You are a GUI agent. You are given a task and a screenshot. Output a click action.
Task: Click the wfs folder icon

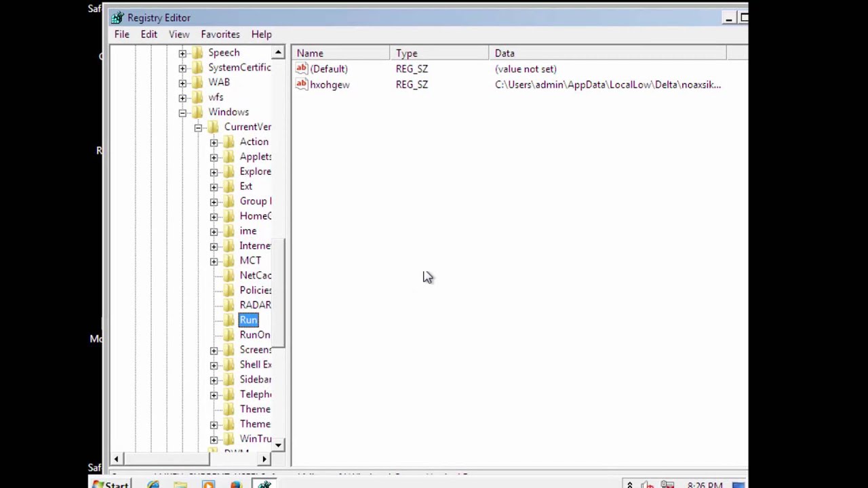tap(197, 97)
